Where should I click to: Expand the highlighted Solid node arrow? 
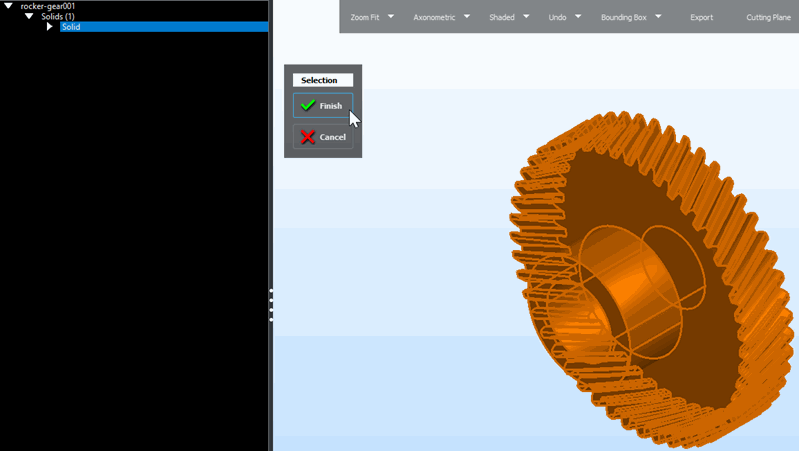click(x=49, y=27)
